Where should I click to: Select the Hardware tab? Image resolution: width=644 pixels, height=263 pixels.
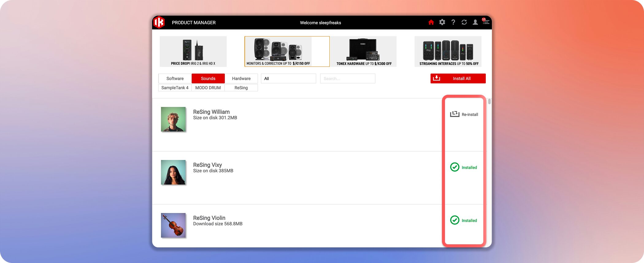[x=241, y=78]
